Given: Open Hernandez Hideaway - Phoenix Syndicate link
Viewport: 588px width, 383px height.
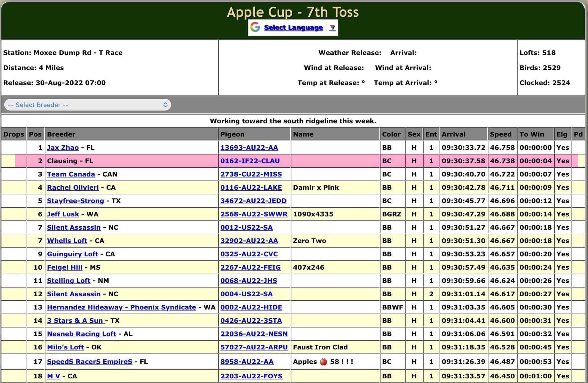Looking at the screenshot, I should 121,307.
